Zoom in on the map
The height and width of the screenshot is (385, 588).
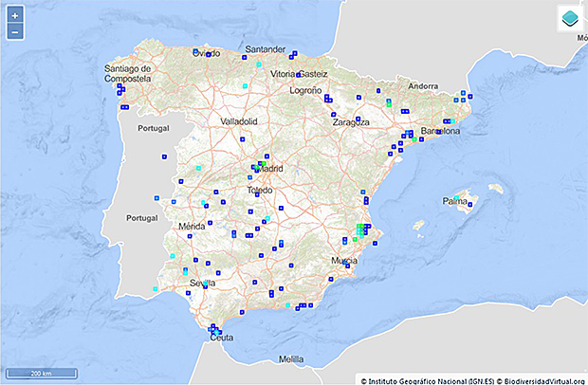point(15,16)
